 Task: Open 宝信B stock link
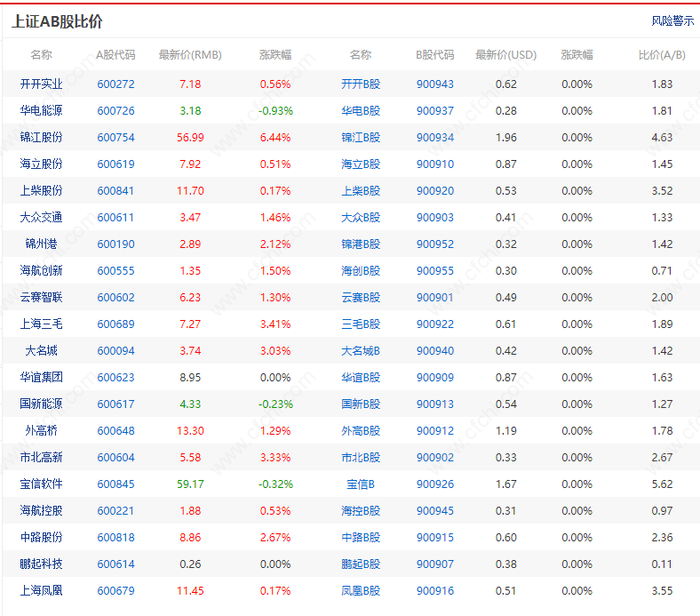tap(361, 484)
